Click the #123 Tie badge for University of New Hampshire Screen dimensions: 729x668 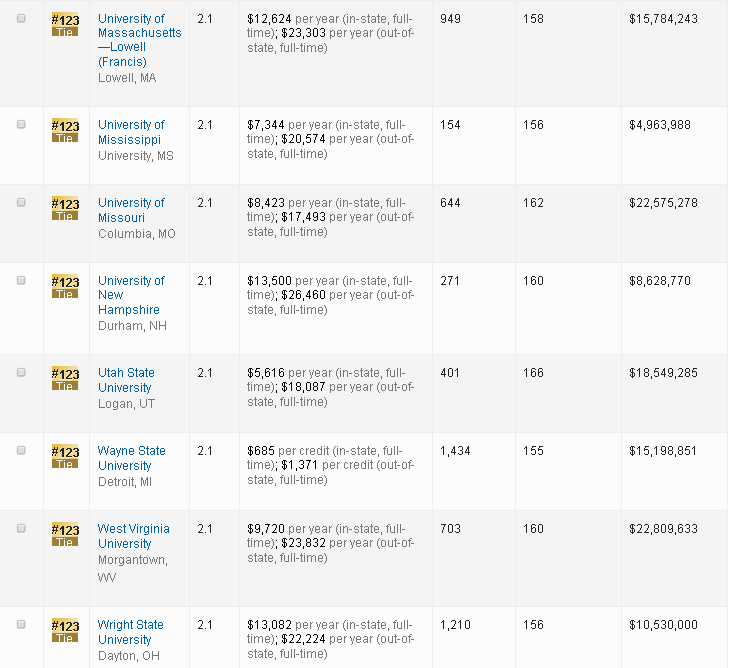65,286
